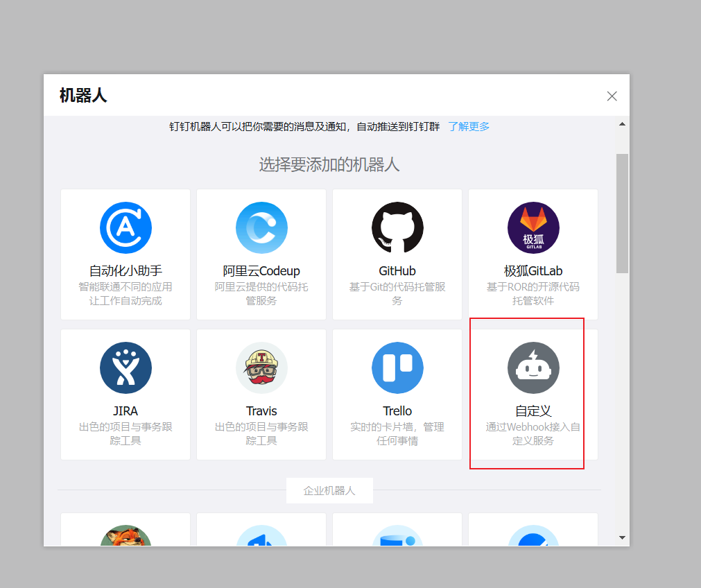Click the 选择要添加的机器人 heading
701x588 pixels.
click(329, 164)
